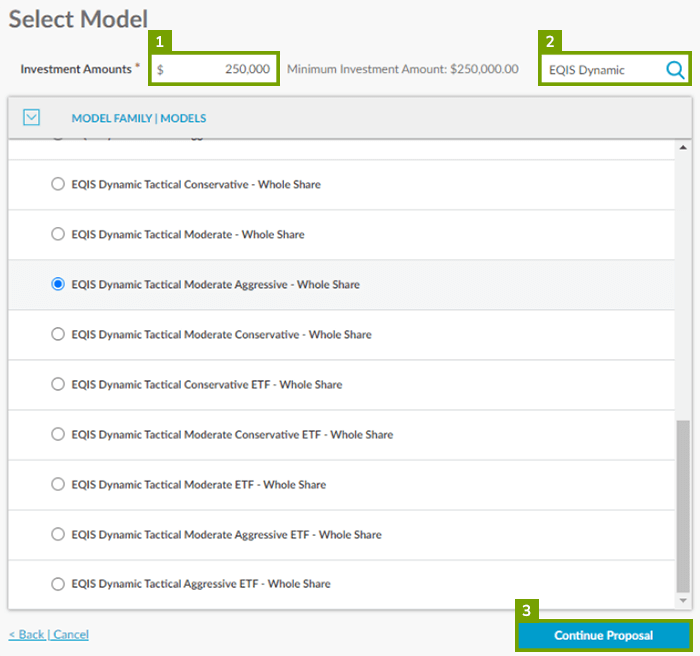Click the search magnifier icon

(x=675, y=70)
